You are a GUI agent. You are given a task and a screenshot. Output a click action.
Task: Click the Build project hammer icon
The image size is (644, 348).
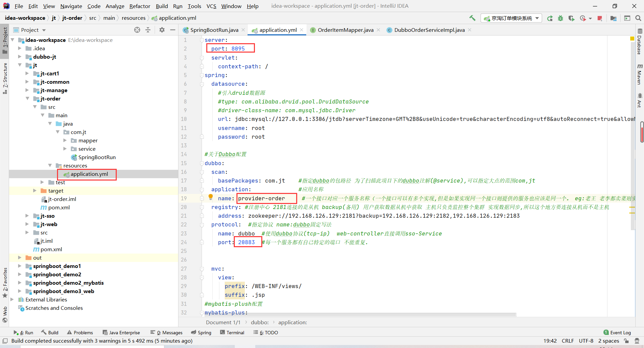pos(472,18)
